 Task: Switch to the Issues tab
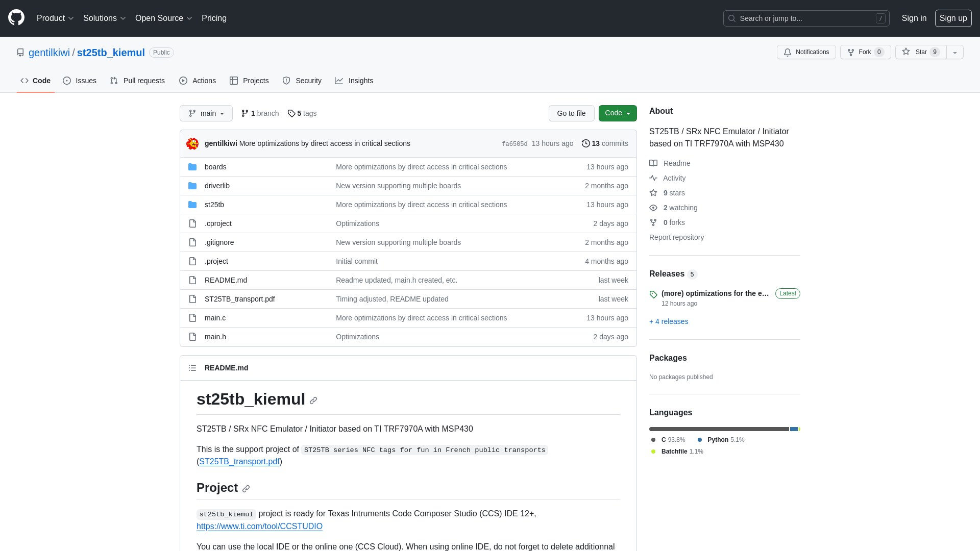click(x=80, y=81)
